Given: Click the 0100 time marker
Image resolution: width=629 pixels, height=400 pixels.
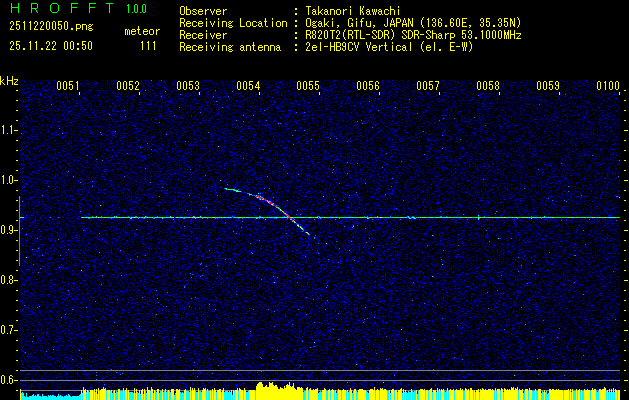Looking at the screenshot, I should [x=608, y=86].
